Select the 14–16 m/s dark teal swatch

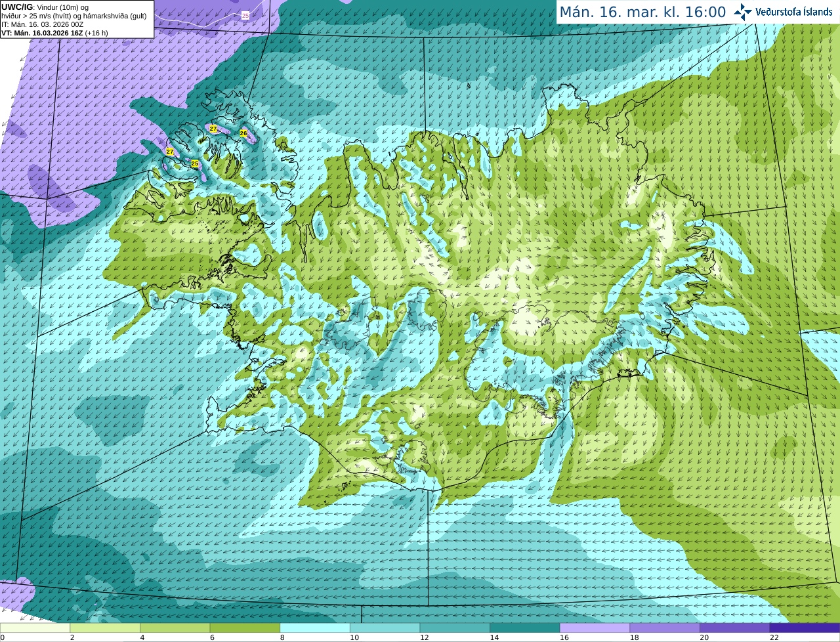tap(525, 628)
